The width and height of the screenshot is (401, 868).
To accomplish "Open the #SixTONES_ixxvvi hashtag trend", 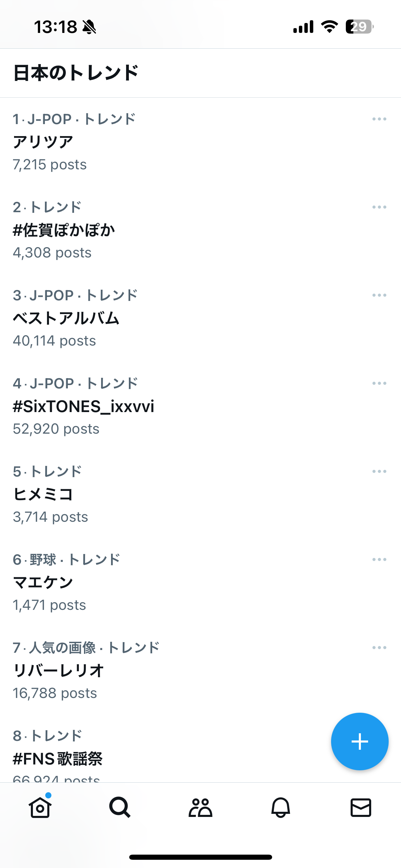I will click(83, 406).
